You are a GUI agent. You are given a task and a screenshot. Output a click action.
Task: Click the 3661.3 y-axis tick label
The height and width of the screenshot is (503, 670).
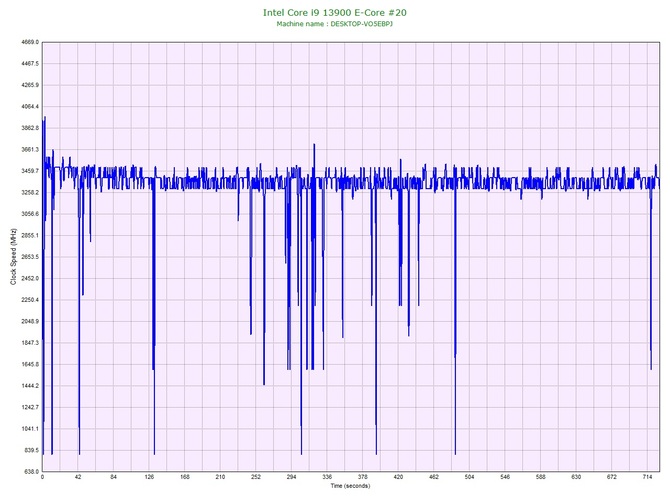[30, 150]
